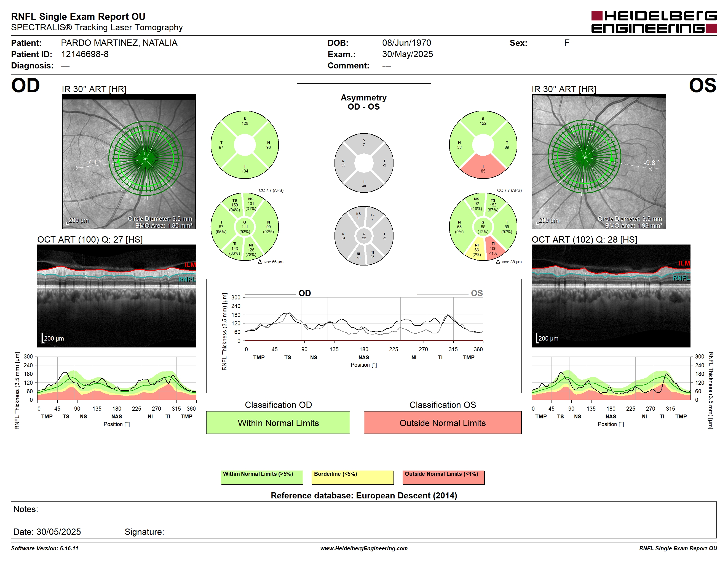Click the green Within Normal Limits (>5%) legend swatch
Screen dimensions: 728x563
262,477
